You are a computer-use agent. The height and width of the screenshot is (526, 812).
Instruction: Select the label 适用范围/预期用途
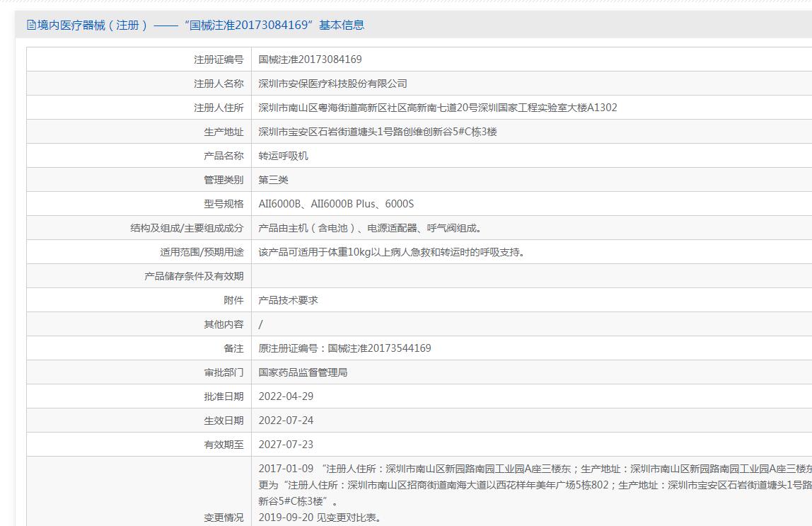pos(202,252)
